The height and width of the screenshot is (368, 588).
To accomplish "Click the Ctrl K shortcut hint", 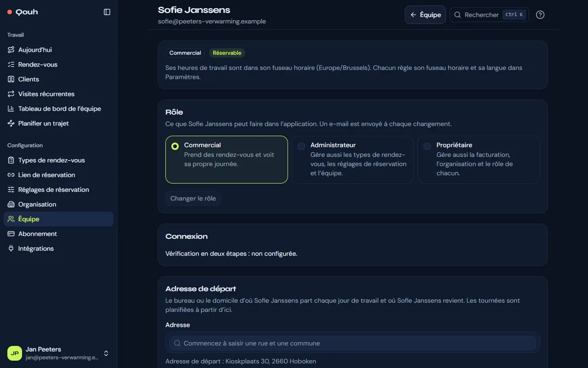I will (x=514, y=15).
